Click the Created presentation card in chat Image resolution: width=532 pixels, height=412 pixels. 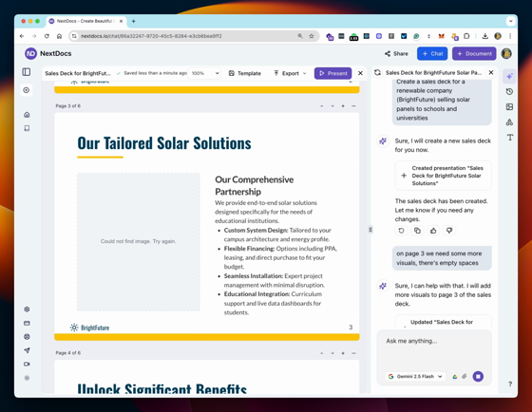pyautogui.click(x=443, y=176)
